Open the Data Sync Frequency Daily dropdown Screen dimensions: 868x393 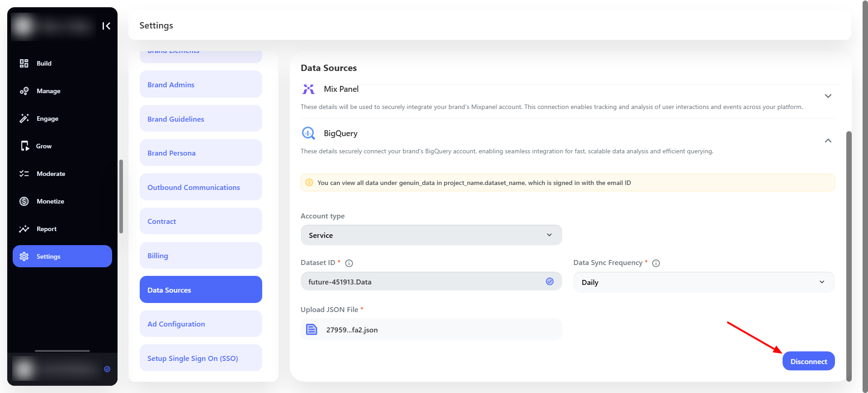point(704,282)
